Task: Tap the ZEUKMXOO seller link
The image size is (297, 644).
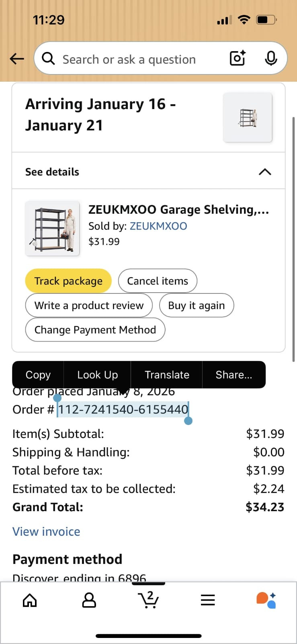Action: [158, 226]
